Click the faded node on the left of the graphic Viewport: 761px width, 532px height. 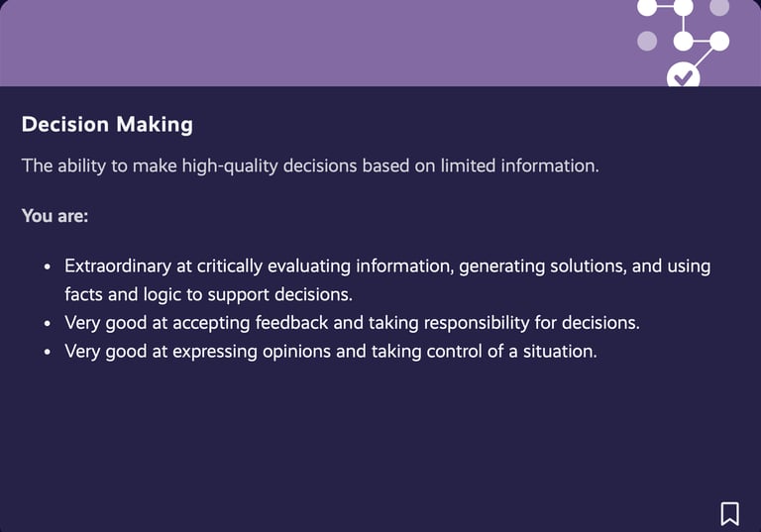[x=647, y=41]
